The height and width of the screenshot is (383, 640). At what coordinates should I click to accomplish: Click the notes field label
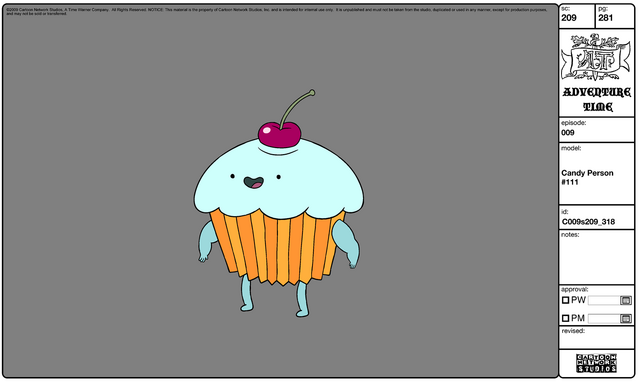[x=570, y=235]
